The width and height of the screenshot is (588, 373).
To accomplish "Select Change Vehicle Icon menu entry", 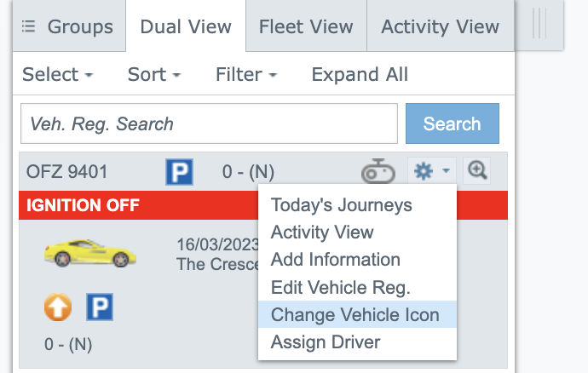I will pyautogui.click(x=355, y=315).
